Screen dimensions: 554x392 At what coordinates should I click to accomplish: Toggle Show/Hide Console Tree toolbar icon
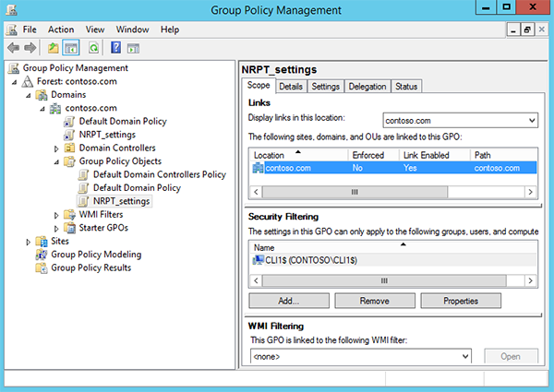click(x=71, y=48)
